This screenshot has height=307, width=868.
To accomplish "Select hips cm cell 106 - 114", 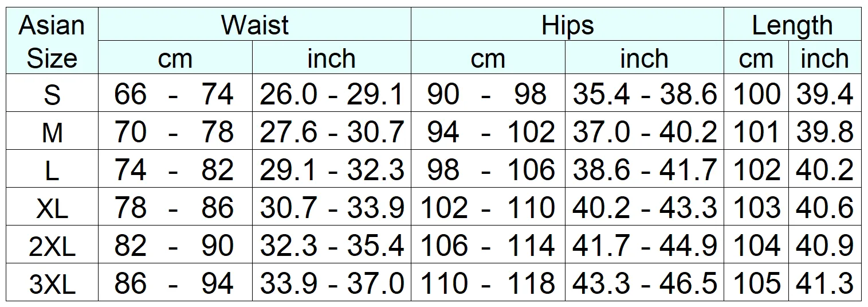I will click(x=488, y=245).
